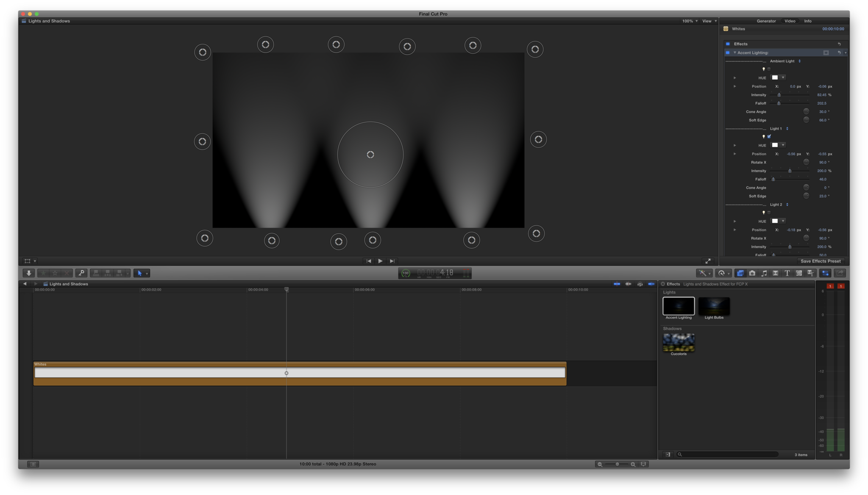868x495 pixels.
Task: Switch to the Info tab
Action: (x=807, y=21)
